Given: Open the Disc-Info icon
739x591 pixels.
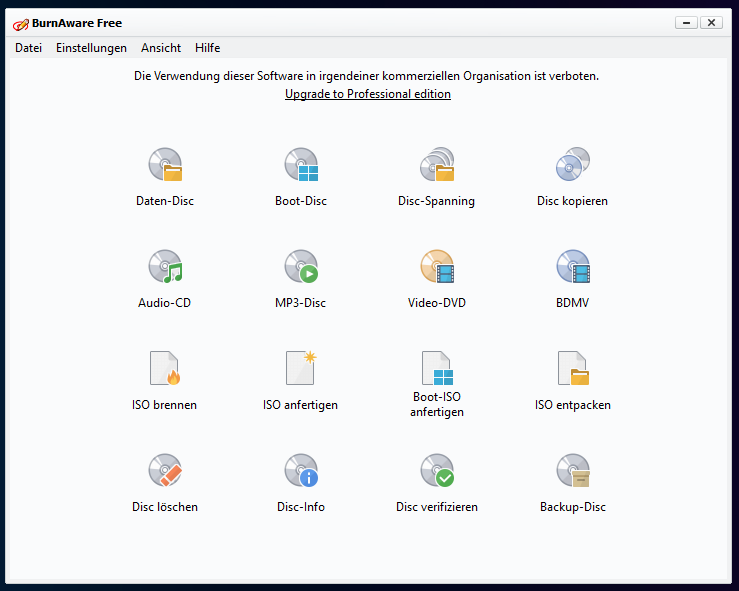Looking at the screenshot, I should coord(301,470).
